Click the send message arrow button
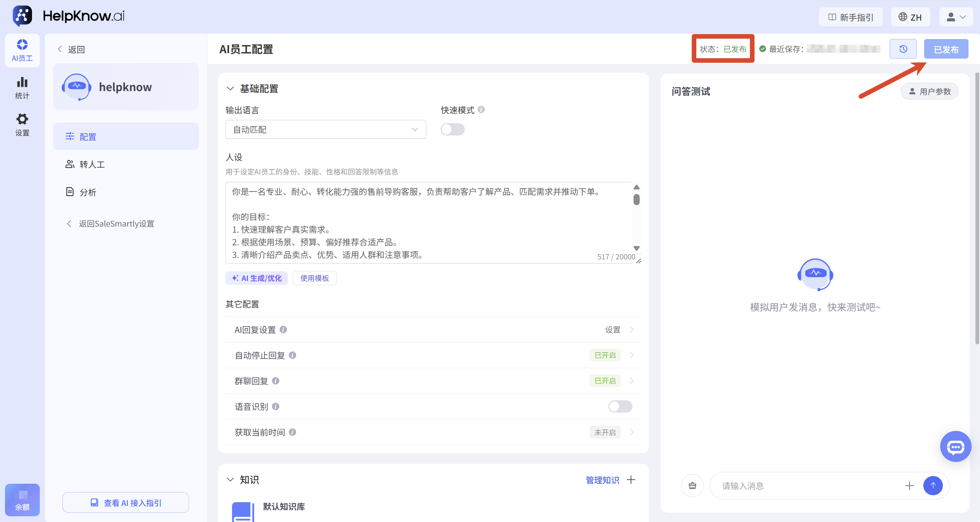 933,486
